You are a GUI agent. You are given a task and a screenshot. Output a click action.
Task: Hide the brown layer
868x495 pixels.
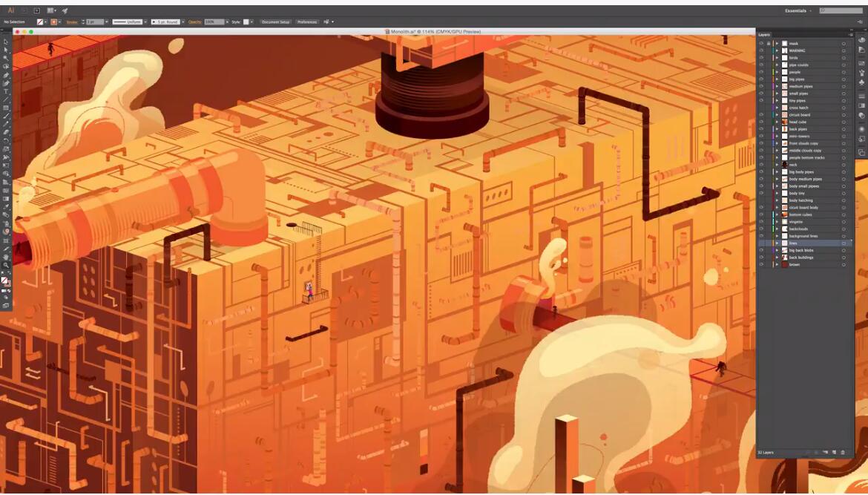(760, 264)
